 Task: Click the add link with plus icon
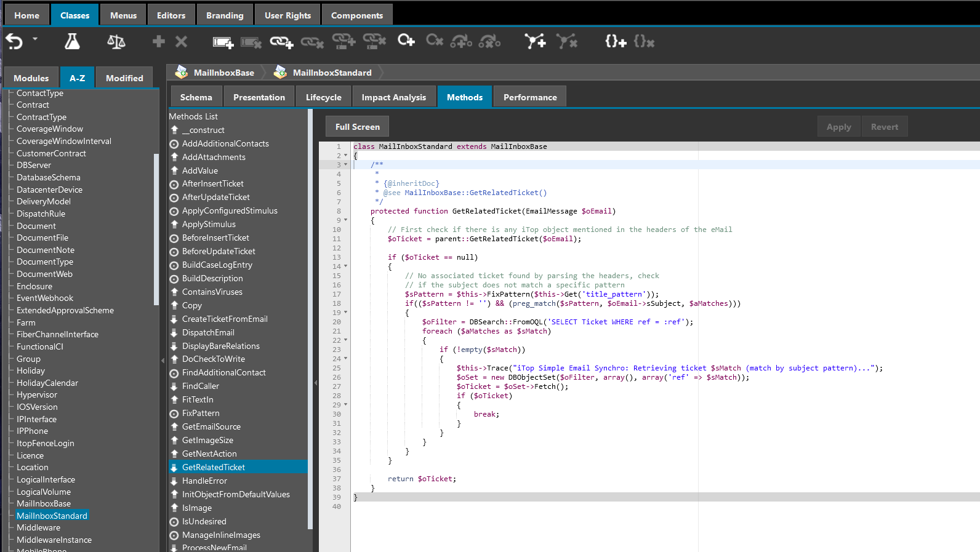point(281,42)
